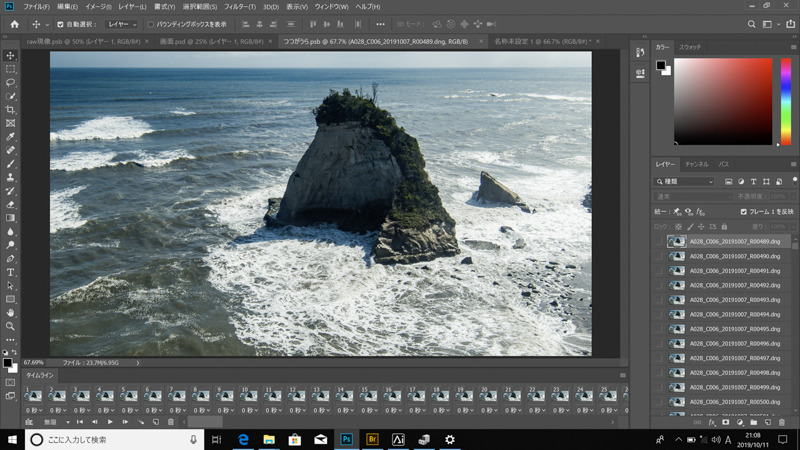Pick a color in the color picker field
Image resolution: width=800 pixels, height=450 pixels.
tap(722, 100)
